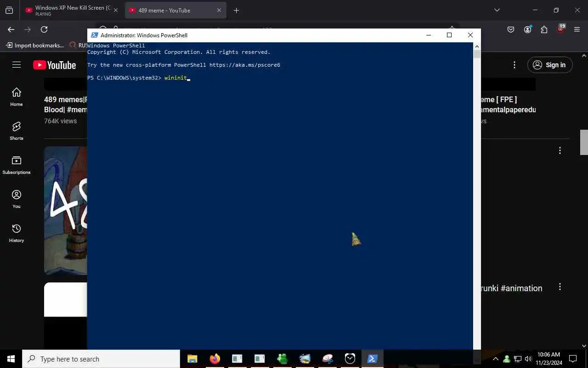Viewport: 588px width, 368px height.
Task: Click the typed wininit command text
Action: (x=175, y=78)
